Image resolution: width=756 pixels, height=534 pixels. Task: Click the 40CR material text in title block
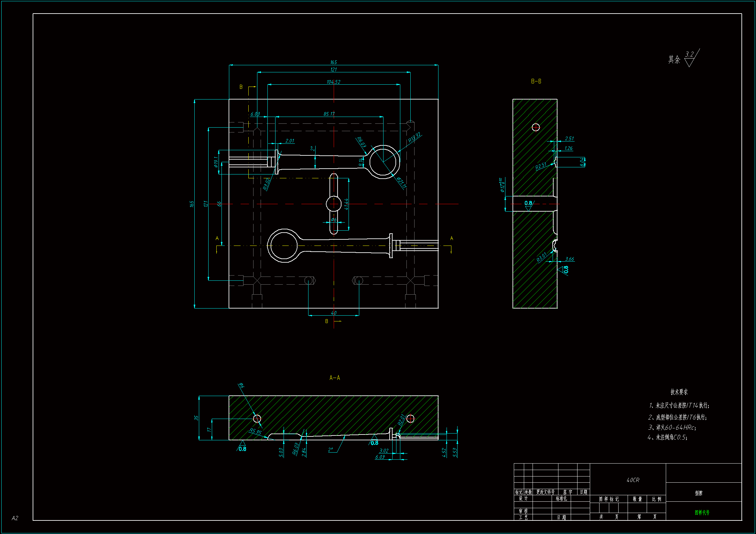(632, 480)
